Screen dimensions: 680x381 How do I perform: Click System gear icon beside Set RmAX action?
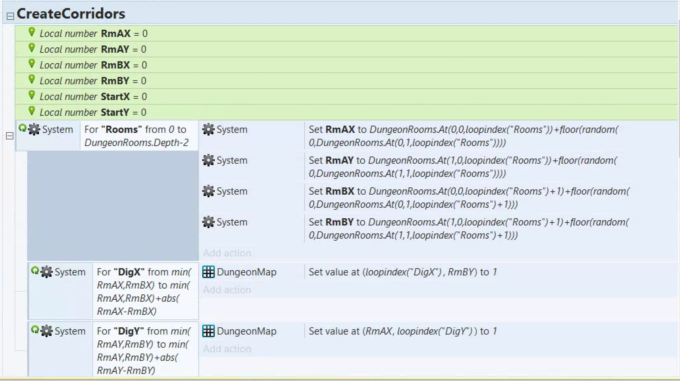209,129
